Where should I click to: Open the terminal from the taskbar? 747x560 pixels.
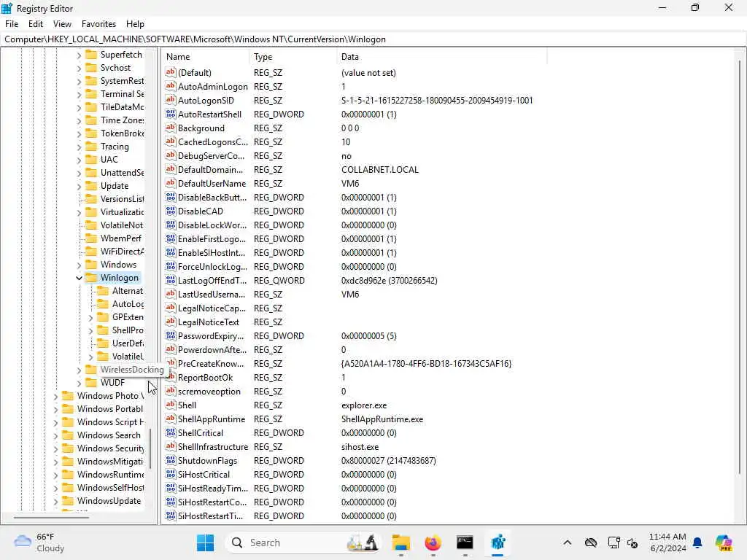click(x=465, y=542)
